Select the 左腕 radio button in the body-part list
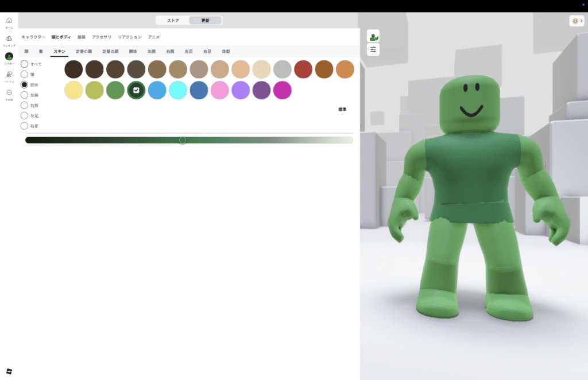The height and width of the screenshot is (380, 588). (24, 95)
